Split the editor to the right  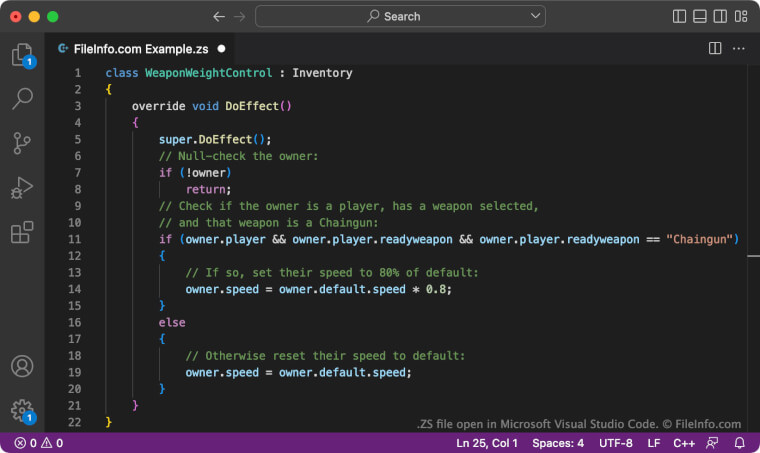click(715, 48)
